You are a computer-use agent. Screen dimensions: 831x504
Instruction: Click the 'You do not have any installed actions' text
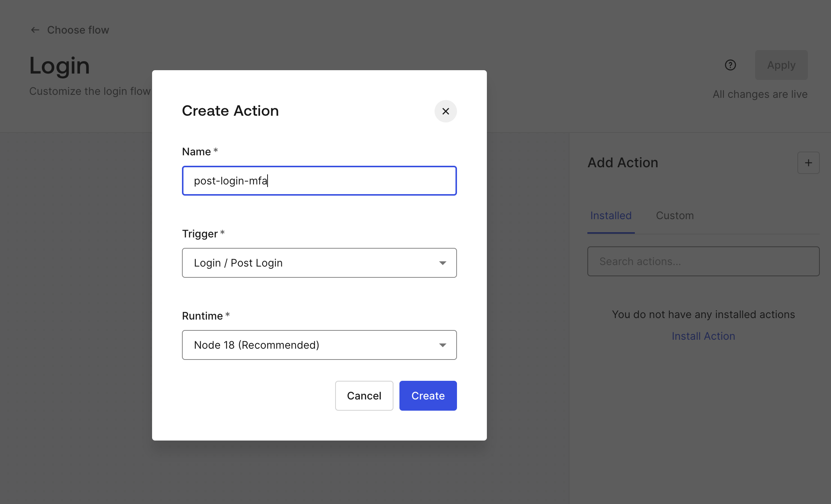[703, 314]
